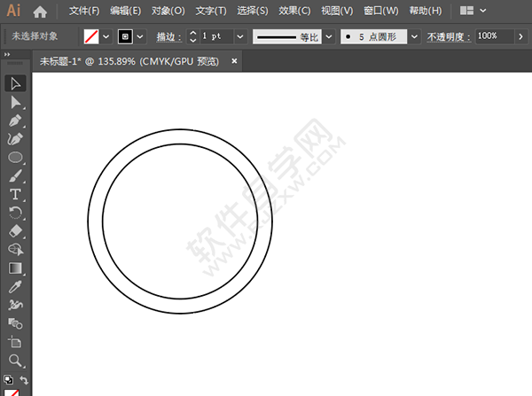The width and height of the screenshot is (532, 396).
Task: Open the Window menu 窗口(W)
Action: (380, 11)
